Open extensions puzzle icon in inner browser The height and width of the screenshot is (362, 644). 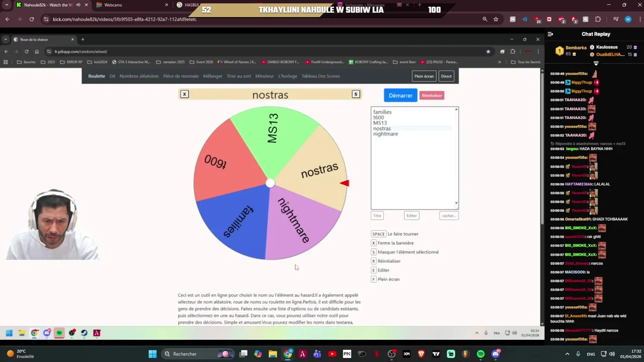tap(513, 51)
